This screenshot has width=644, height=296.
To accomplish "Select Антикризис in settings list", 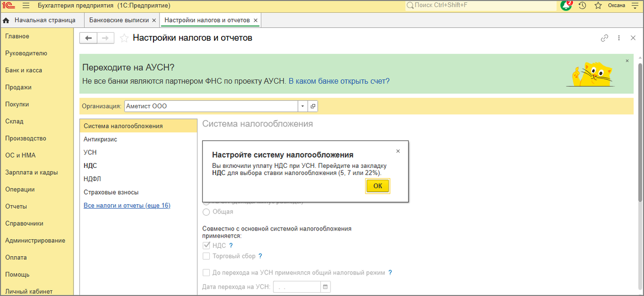I will [138, 139].
